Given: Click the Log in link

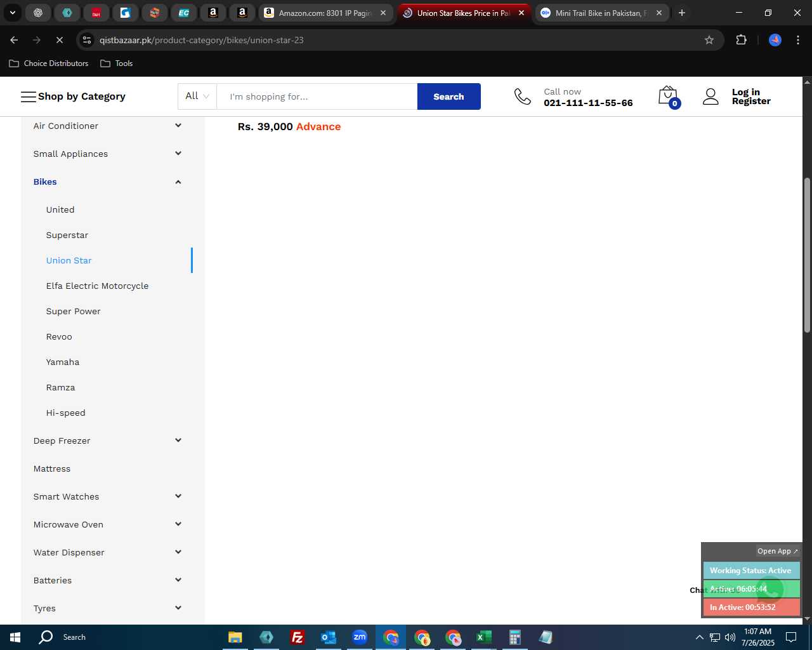Looking at the screenshot, I should [745, 92].
